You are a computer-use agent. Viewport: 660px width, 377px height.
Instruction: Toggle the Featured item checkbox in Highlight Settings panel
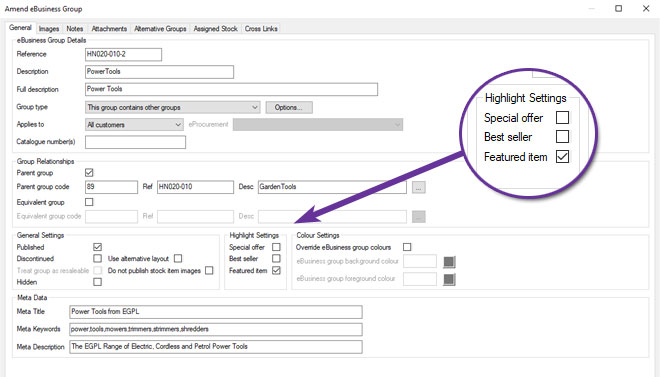276,271
